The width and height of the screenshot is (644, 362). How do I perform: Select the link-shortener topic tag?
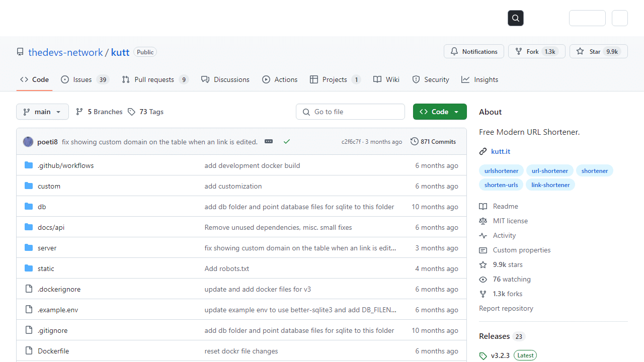point(550,185)
